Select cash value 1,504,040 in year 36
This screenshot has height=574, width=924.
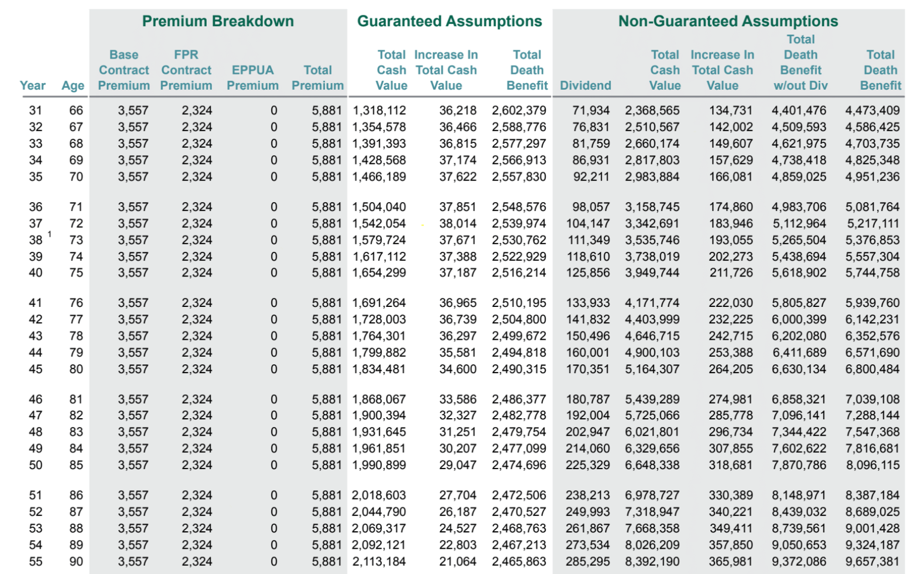379,207
